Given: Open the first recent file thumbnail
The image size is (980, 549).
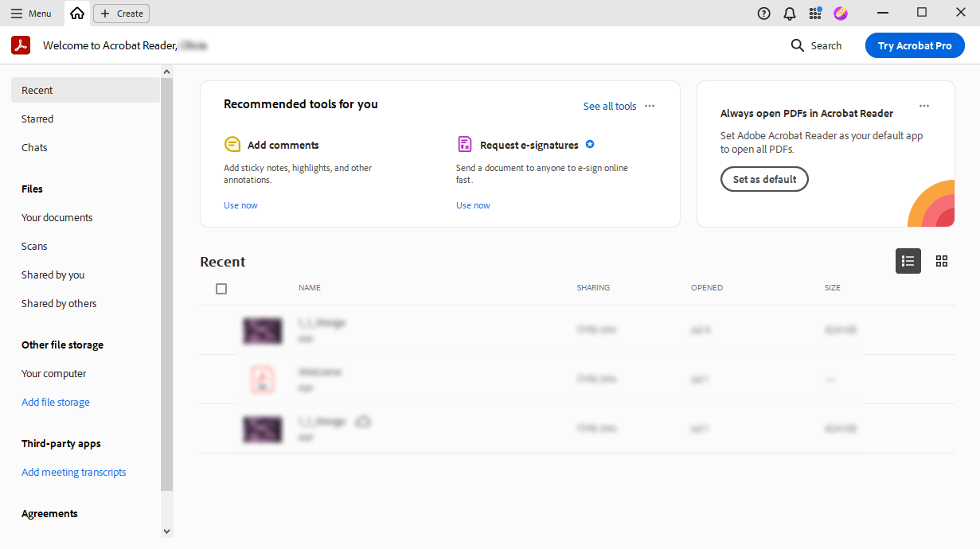Looking at the screenshot, I should [x=263, y=331].
